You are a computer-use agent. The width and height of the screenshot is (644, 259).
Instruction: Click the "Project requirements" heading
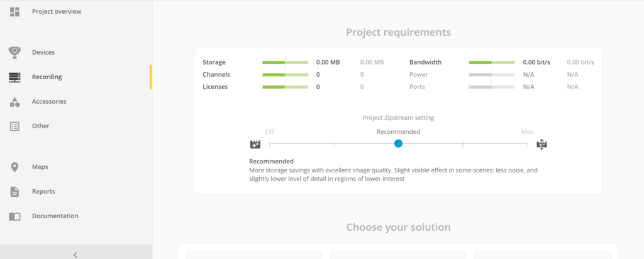[x=398, y=32]
